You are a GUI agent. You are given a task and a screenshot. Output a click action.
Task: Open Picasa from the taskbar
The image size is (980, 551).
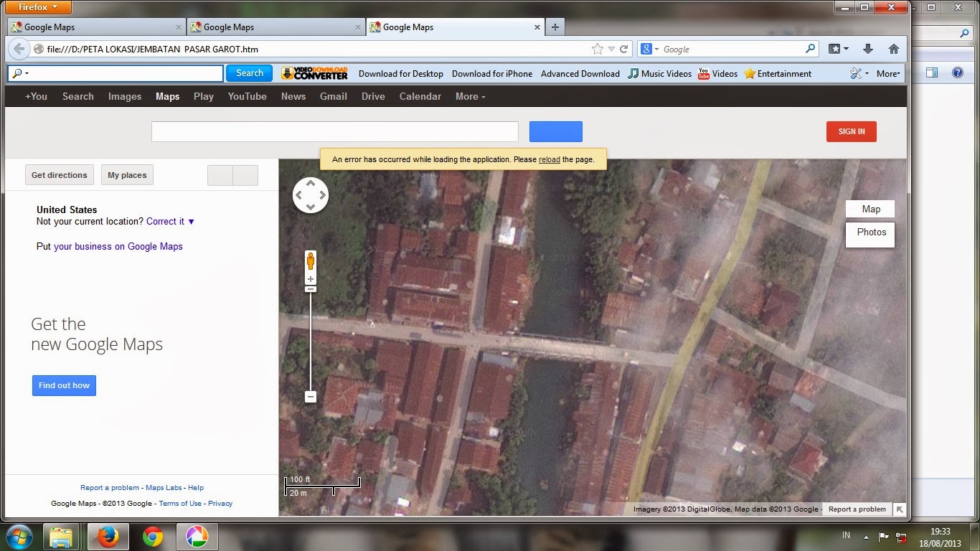point(197,537)
